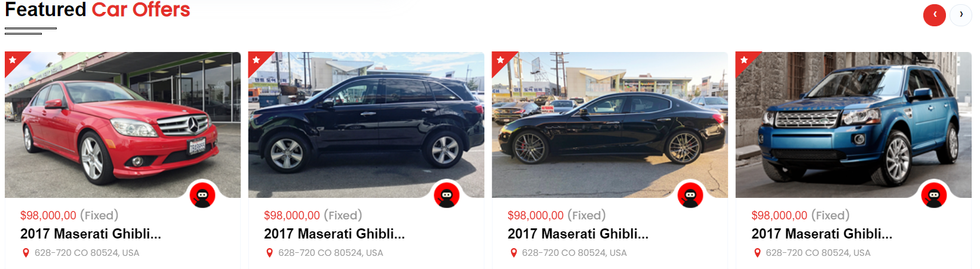Click featured star badge on black sedan
Viewport: 980px width, 269px height.
click(500, 60)
